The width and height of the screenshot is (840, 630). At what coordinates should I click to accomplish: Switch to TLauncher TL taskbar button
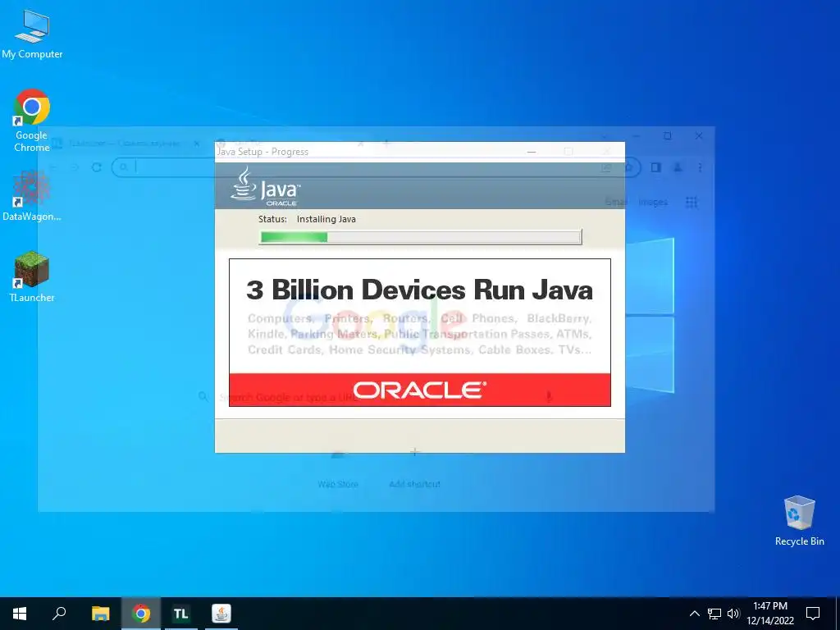pyautogui.click(x=181, y=614)
